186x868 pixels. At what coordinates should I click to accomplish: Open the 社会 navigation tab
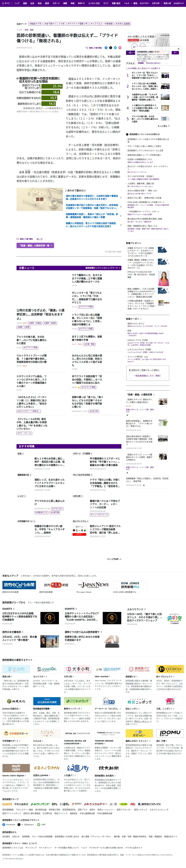(x=32, y=3)
